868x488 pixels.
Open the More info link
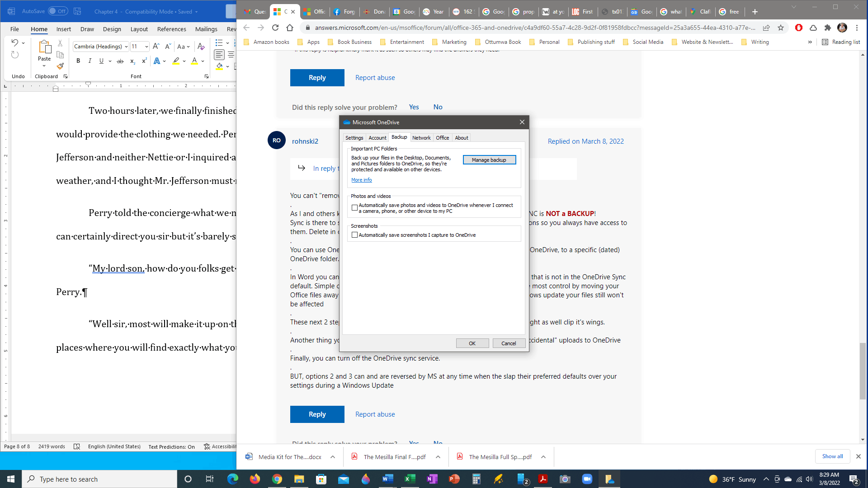tap(361, 180)
